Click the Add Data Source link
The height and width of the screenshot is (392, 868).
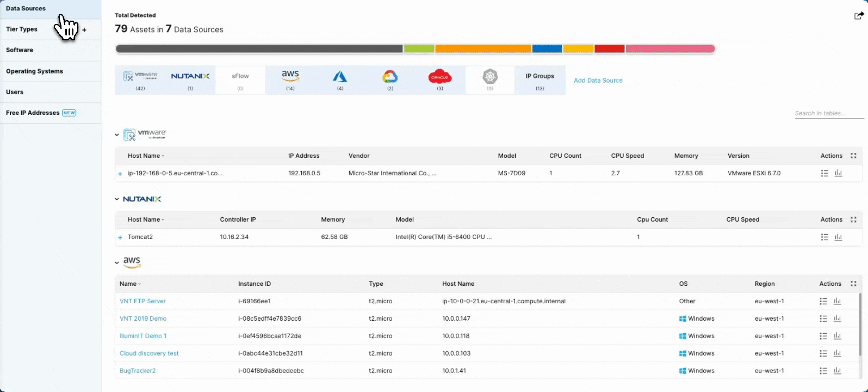tap(598, 81)
